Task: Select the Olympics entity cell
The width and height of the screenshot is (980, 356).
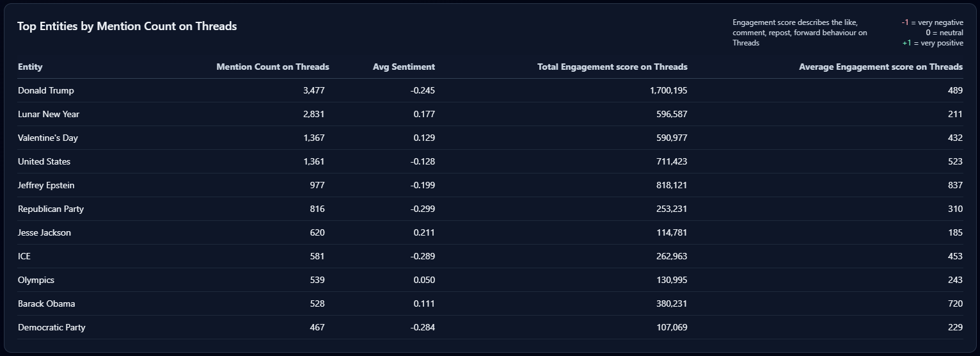Action: [36, 280]
